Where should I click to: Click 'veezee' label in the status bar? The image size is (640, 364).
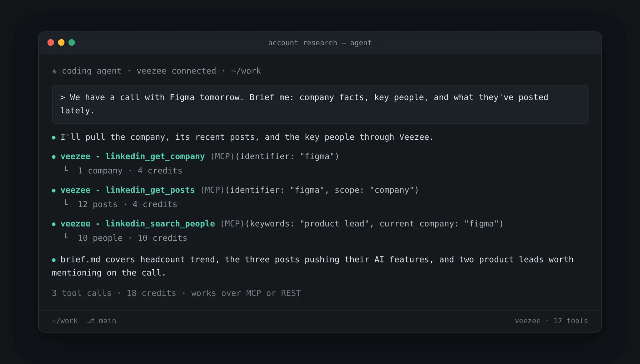click(527, 321)
